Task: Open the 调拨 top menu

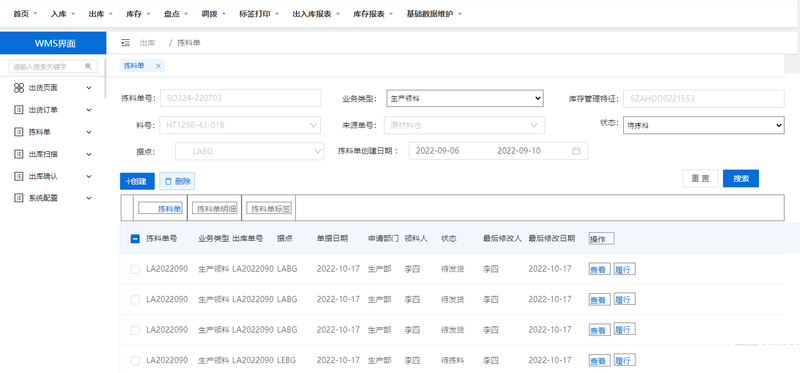Action: pos(213,14)
